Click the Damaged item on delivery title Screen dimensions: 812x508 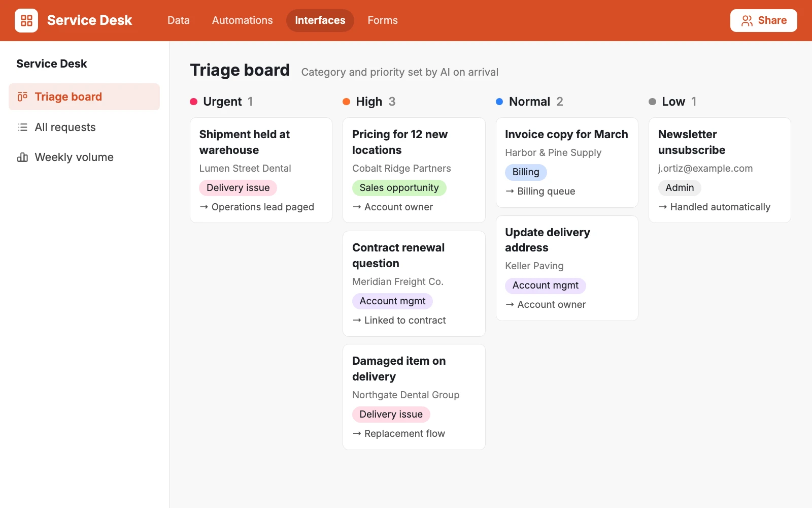pyautogui.click(x=399, y=369)
